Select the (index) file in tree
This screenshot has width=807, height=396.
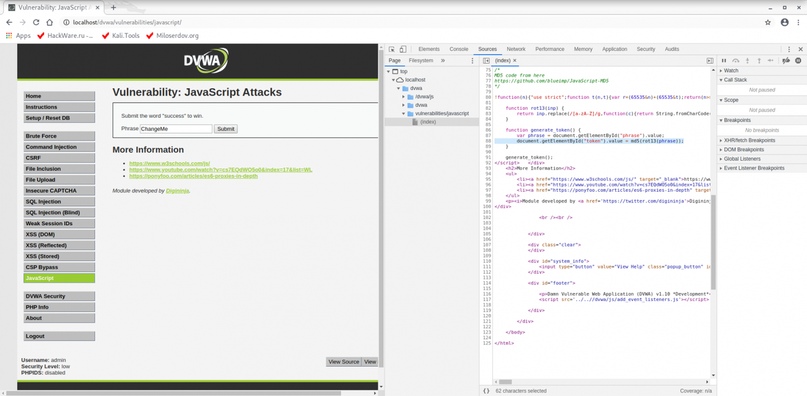(428, 122)
